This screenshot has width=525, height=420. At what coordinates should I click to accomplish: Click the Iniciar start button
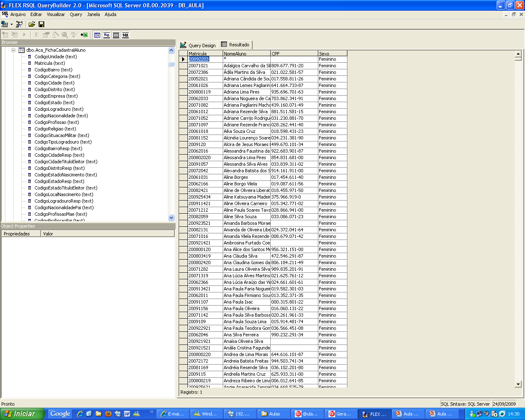pos(22,414)
